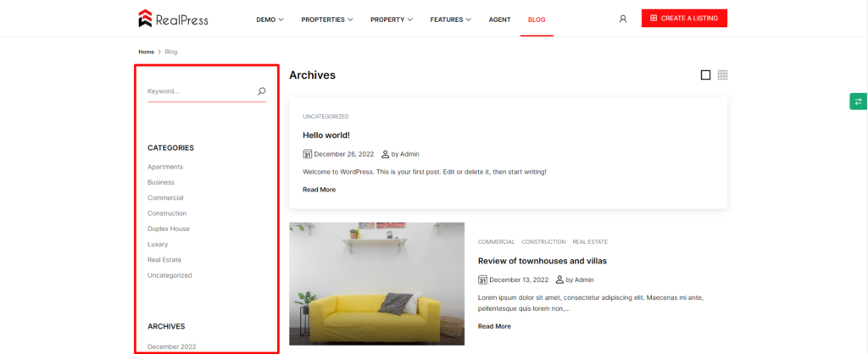Click the RealPress logo

click(x=173, y=19)
